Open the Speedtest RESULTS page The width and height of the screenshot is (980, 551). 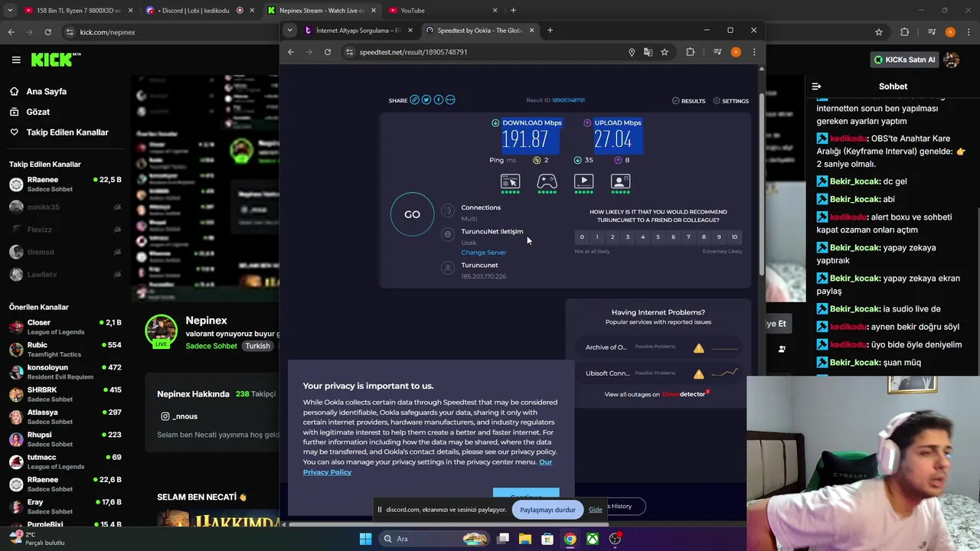point(688,101)
